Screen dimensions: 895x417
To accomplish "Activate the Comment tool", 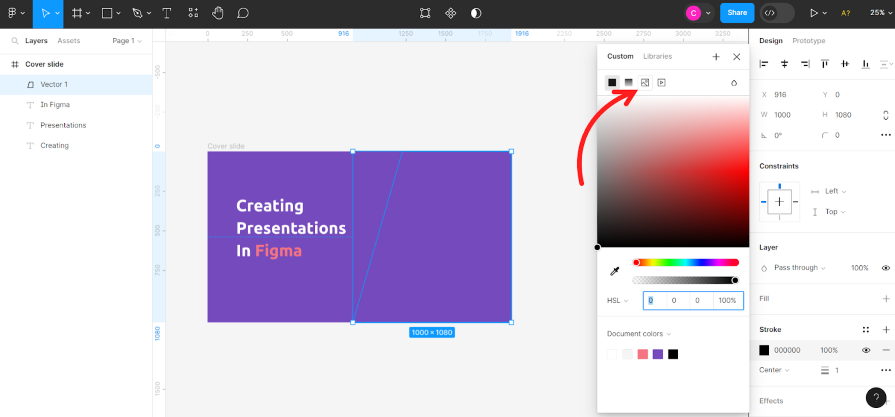I will pyautogui.click(x=243, y=13).
